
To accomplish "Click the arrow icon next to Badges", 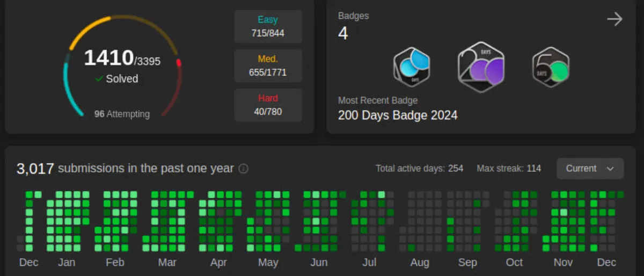I will pos(614,19).
